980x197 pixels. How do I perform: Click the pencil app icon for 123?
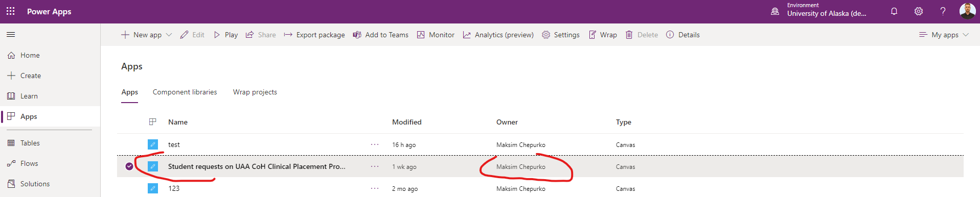pyautogui.click(x=153, y=188)
